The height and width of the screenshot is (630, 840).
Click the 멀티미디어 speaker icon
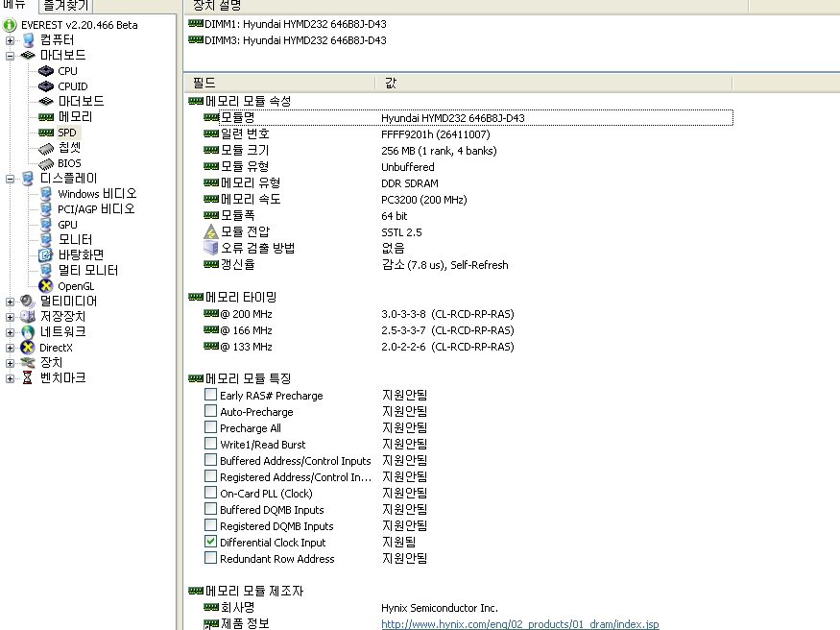[x=27, y=301]
